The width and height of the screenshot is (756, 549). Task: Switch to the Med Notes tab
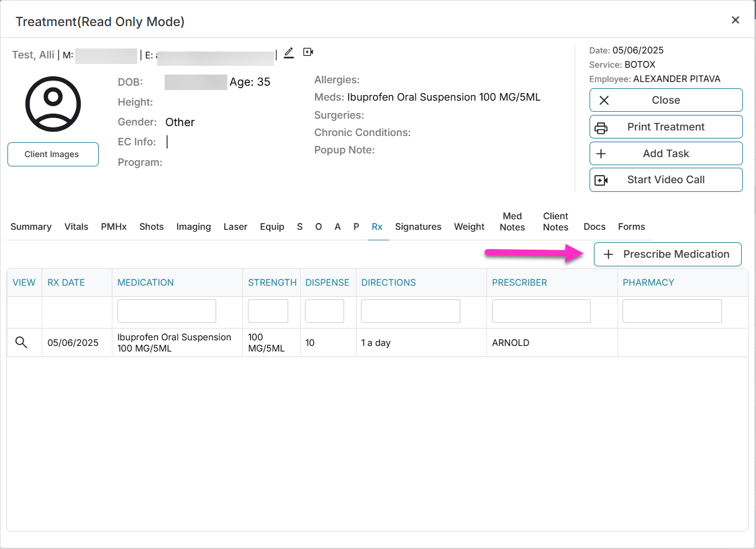(512, 222)
